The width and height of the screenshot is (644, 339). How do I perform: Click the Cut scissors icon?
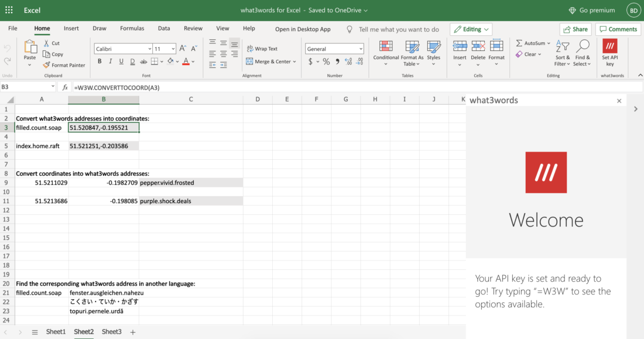point(46,43)
